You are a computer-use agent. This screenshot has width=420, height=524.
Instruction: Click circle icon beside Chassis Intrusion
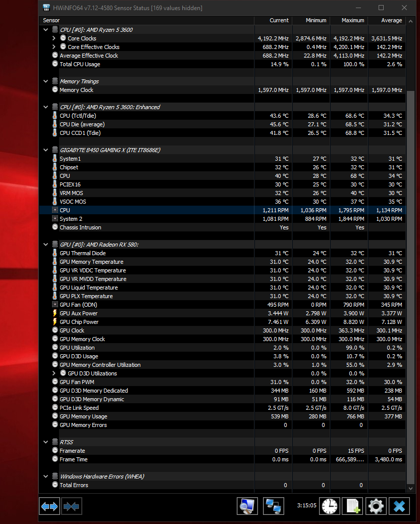pos(55,227)
